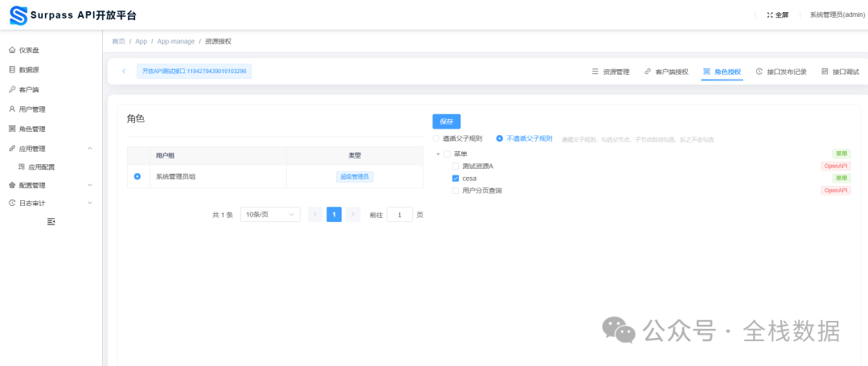Open the 10条/页 page size dropdown
The image size is (868, 366).
tap(270, 215)
